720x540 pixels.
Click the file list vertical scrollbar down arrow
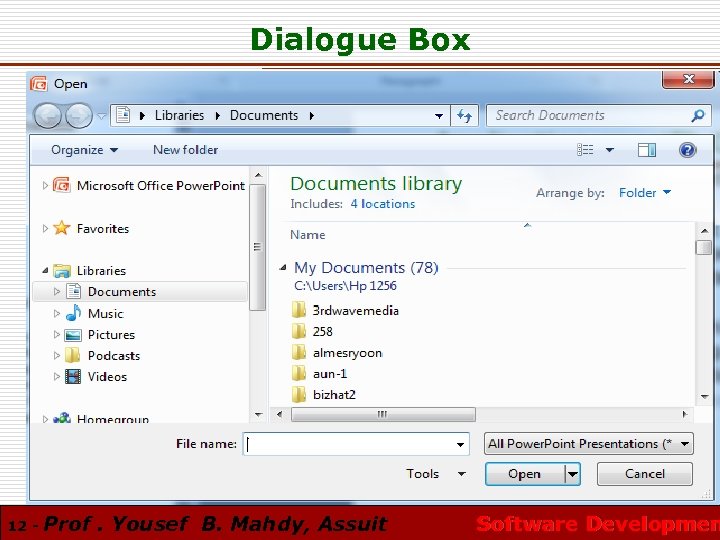pos(704,397)
